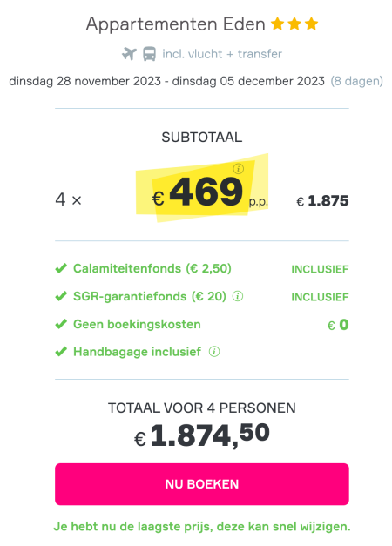The width and height of the screenshot is (392, 546).
Task: Click the NU BOEKEN button
Action: pyautogui.click(x=202, y=484)
